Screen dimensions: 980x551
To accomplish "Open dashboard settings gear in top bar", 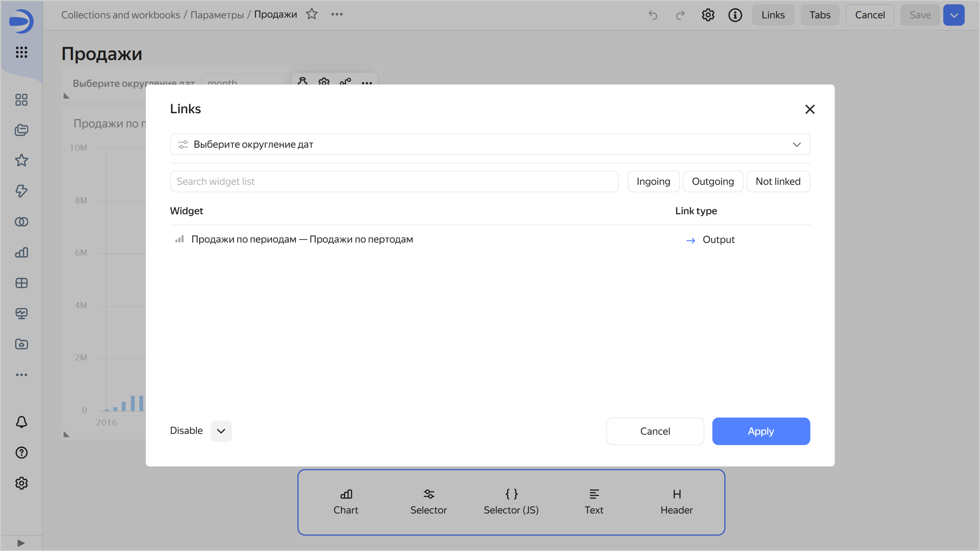I will tap(708, 15).
